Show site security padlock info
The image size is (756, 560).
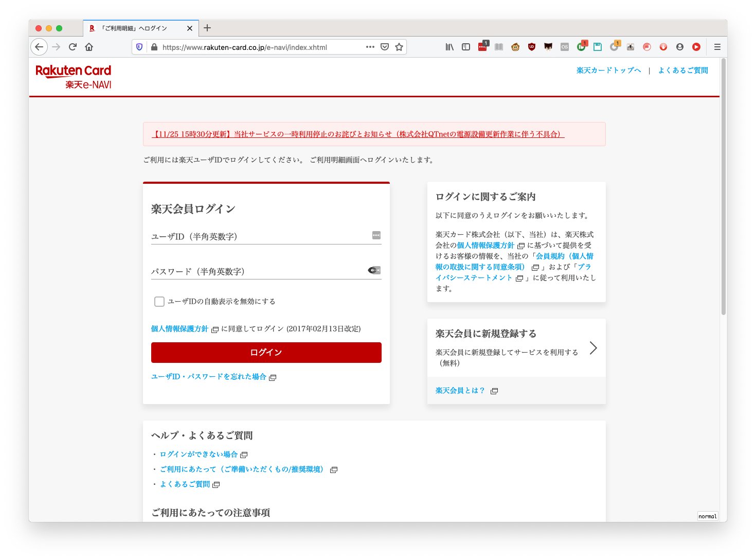[154, 47]
